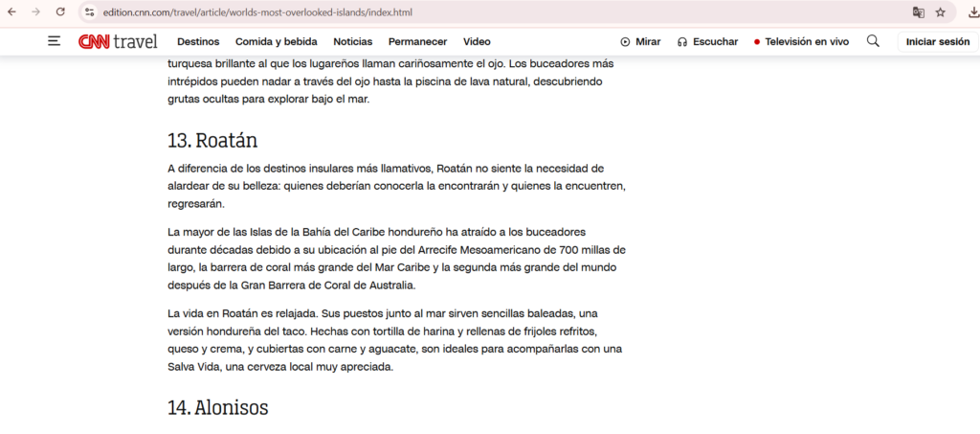Viewport: 980px width, 434px height.
Task: Open the Permanecer nav item
Action: (417, 42)
